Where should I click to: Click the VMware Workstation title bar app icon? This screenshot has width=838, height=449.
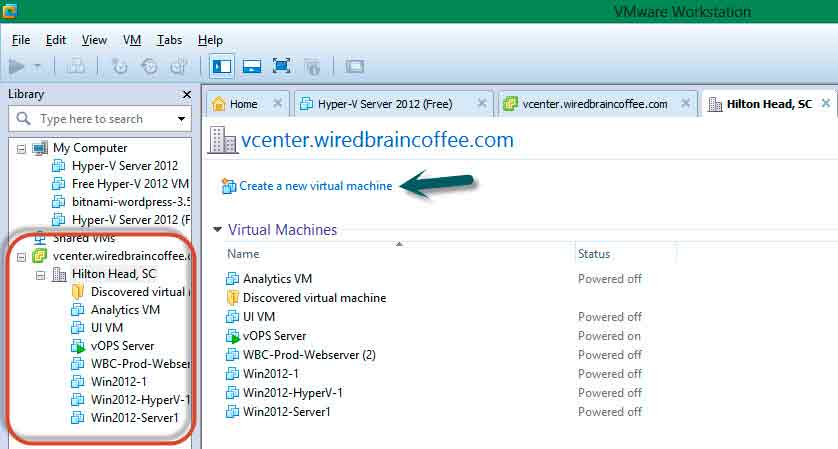click(9, 10)
